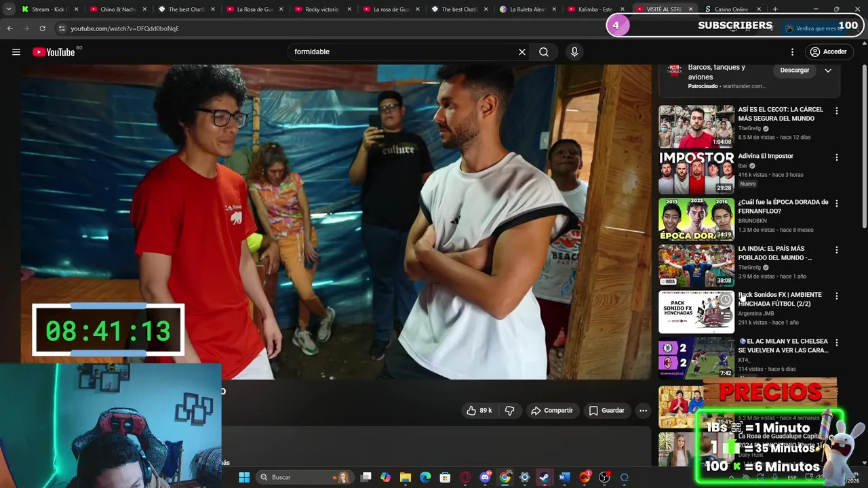Open Microsoft Edge from taskbar

[425, 477]
